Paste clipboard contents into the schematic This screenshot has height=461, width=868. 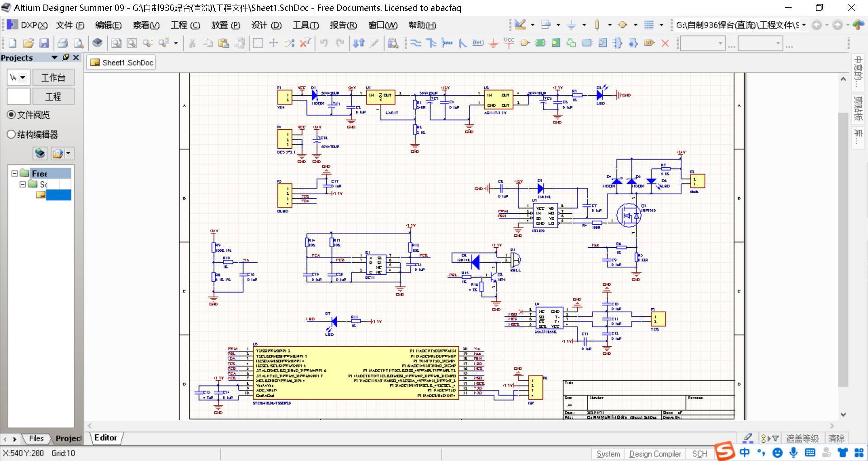pyautogui.click(x=223, y=43)
